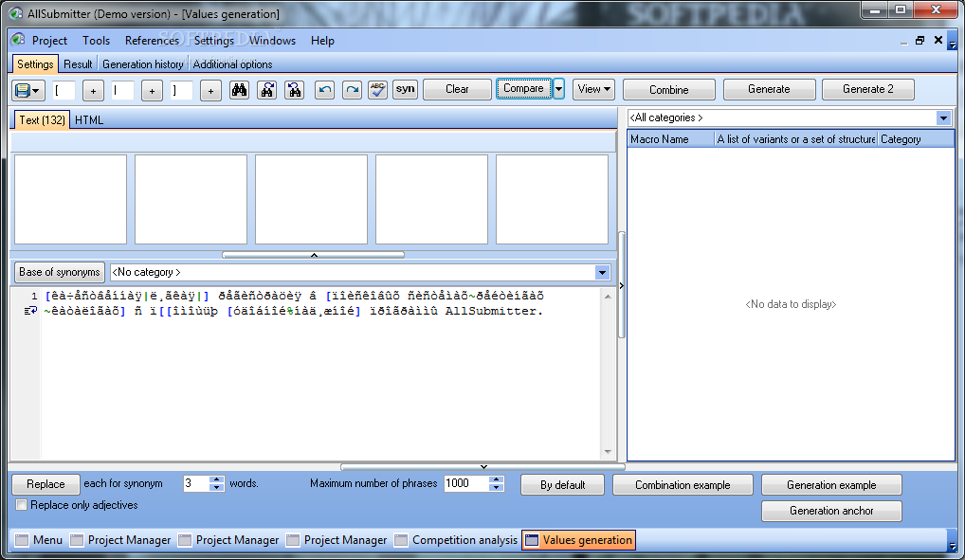The image size is (965, 560).
Task: Click the find previous binoculars icon
Action: coord(295,90)
